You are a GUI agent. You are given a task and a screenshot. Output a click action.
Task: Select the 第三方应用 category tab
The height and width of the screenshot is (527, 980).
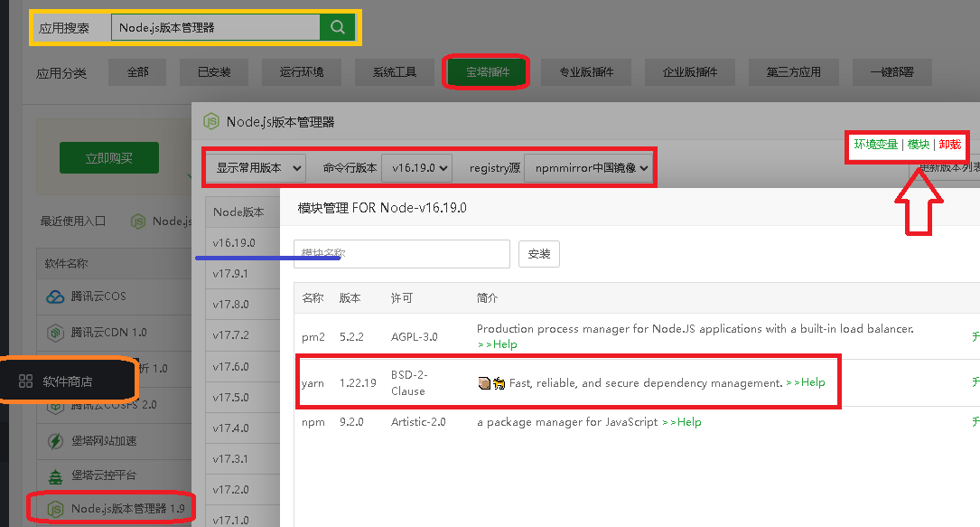tap(794, 72)
